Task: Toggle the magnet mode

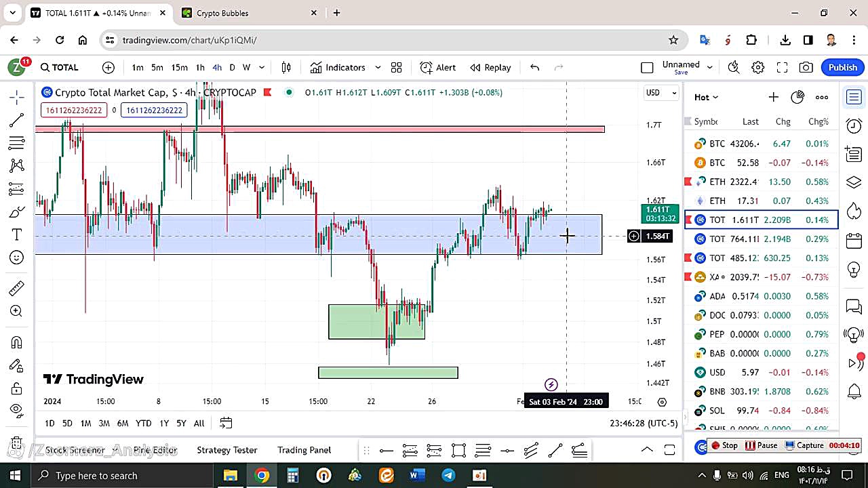Action: click(x=17, y=342)
